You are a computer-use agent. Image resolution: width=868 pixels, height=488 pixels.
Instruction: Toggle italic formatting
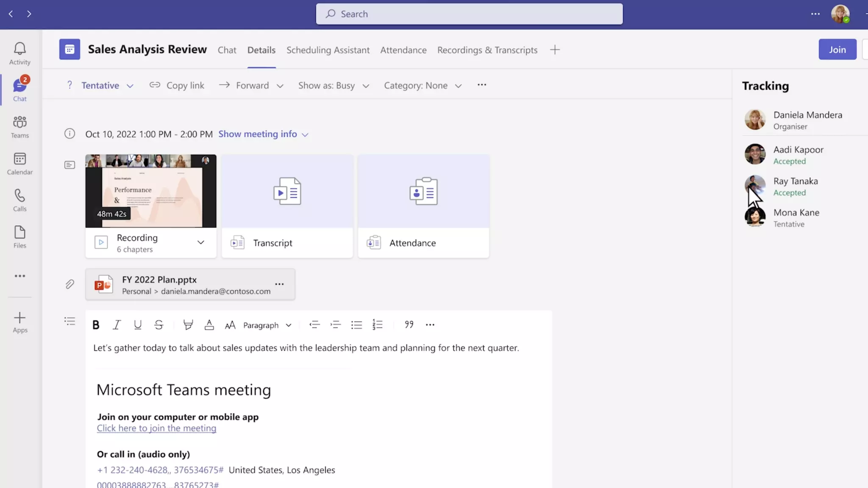coord(117,325)
